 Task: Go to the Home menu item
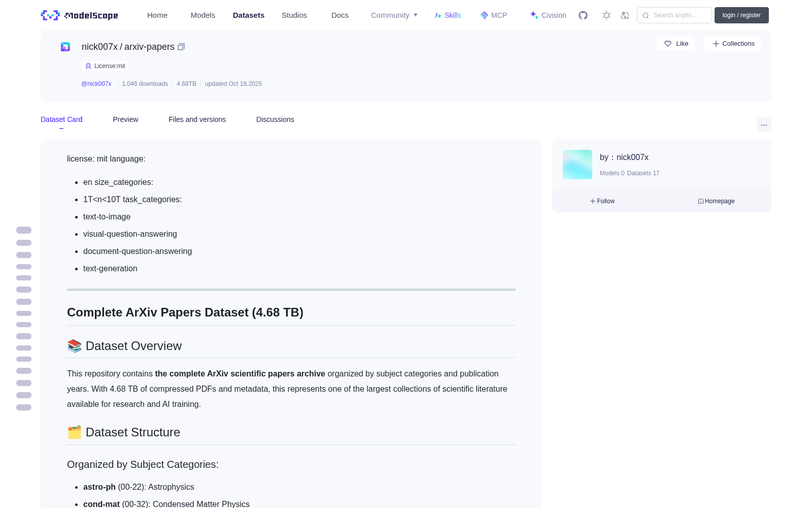[x=157, y=15]
